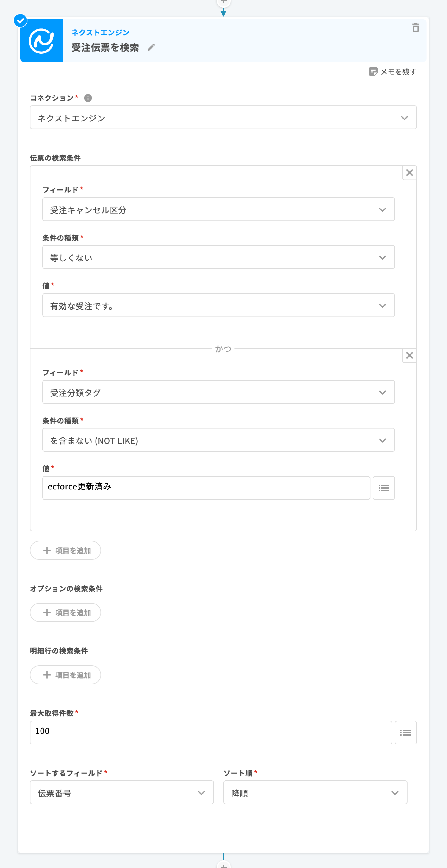Show the コネクション info tooltip icon

pyautogui.click(x=88, y=98)
